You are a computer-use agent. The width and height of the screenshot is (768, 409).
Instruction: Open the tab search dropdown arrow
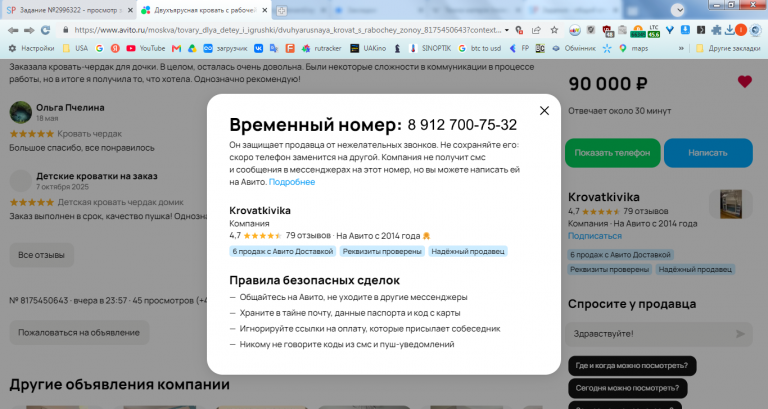pos(678,10)
